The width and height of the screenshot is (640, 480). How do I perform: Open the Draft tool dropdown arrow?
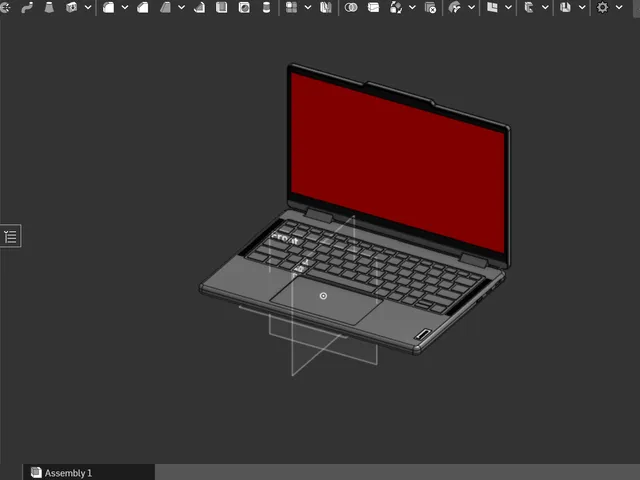pos(181,7)
